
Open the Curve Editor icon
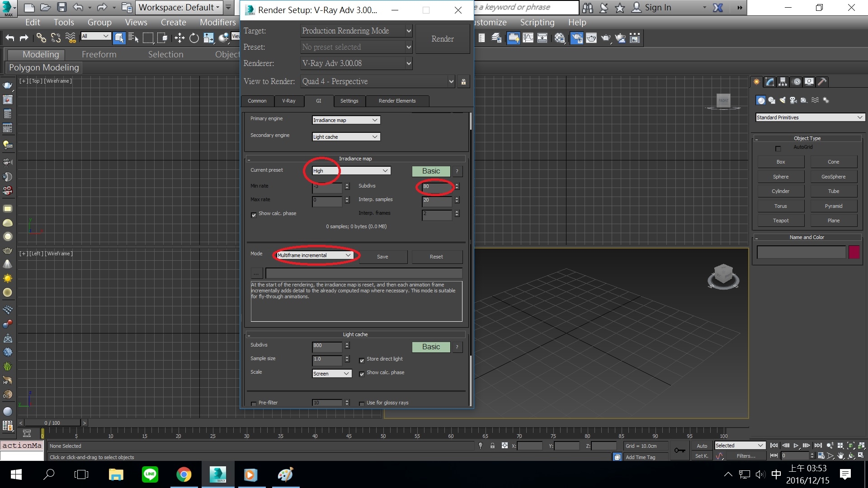click(528, 38)
